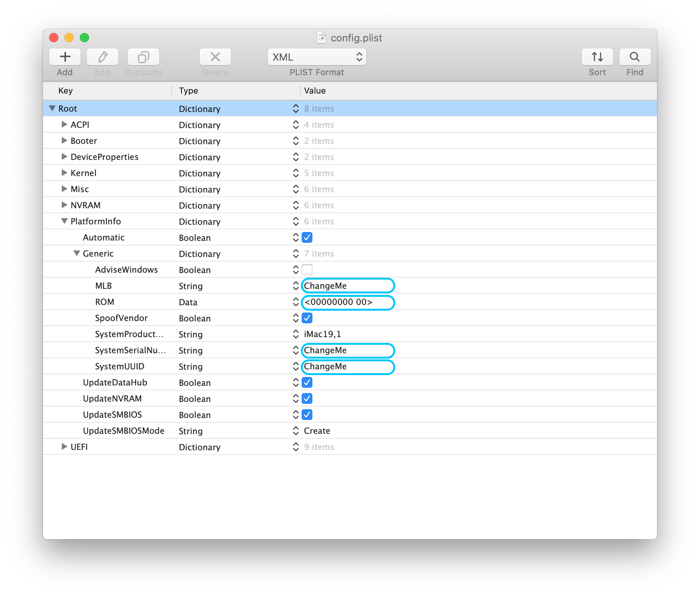Click the Delete X icon
The height and width of the screenshot is (596, 700).
tap(215, 57)
